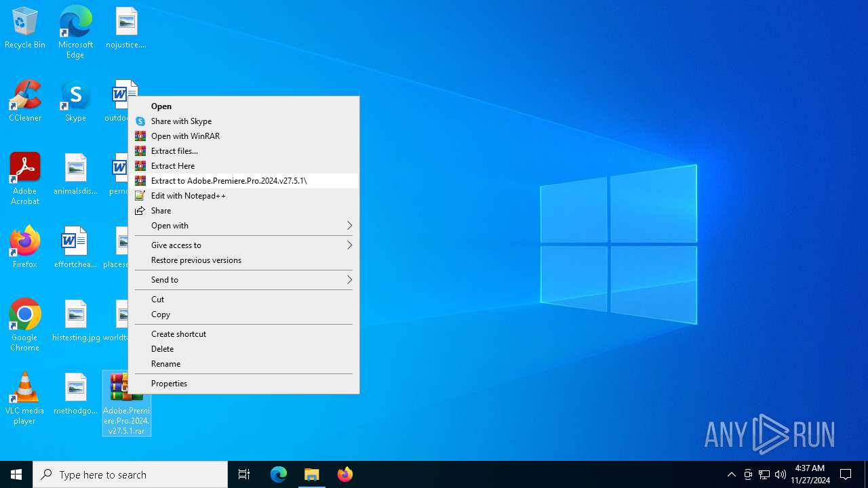Select the nojustice image file icon
The height and width of the screenshot is (488, 868).
[x=126, y=28]
